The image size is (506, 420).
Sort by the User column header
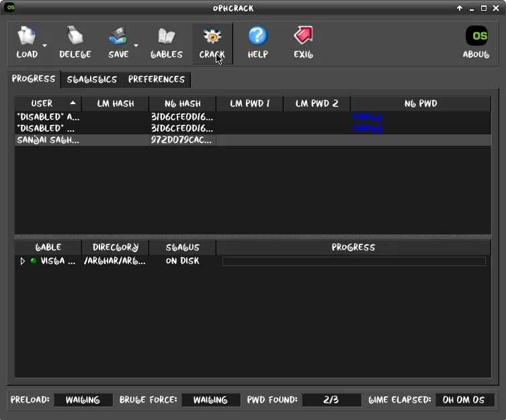coord(48,103)
